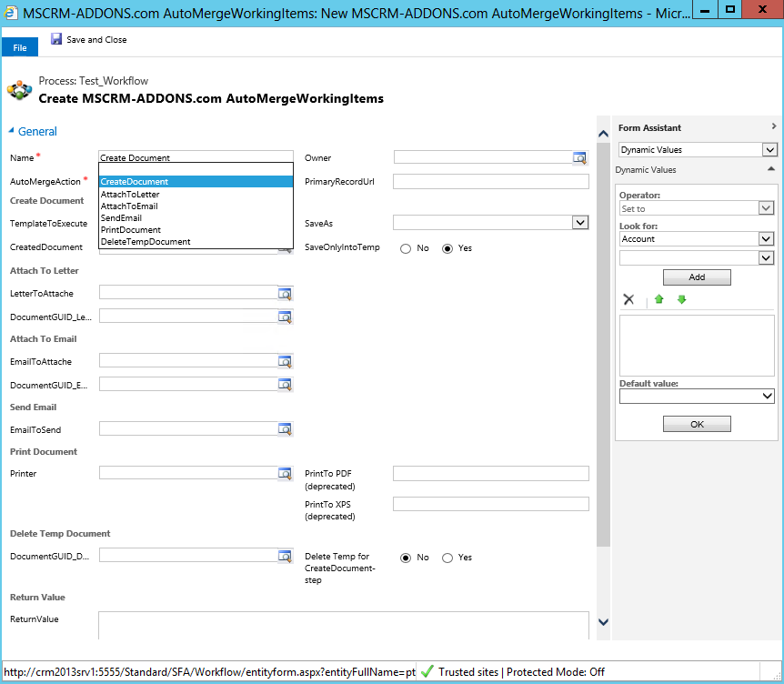Open the Look for Account dropdown
Screen dimensions: 784x684
[x=766, y=239]
